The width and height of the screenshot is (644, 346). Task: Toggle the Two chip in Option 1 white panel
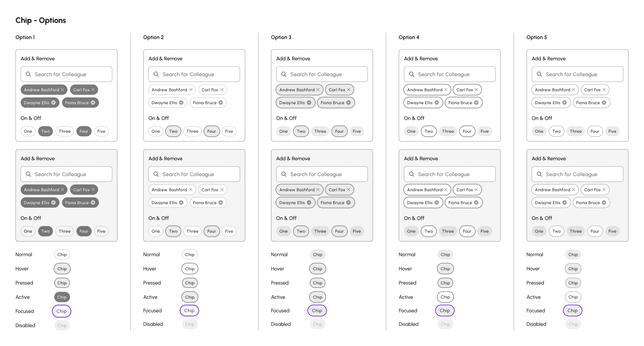point(46,131)
